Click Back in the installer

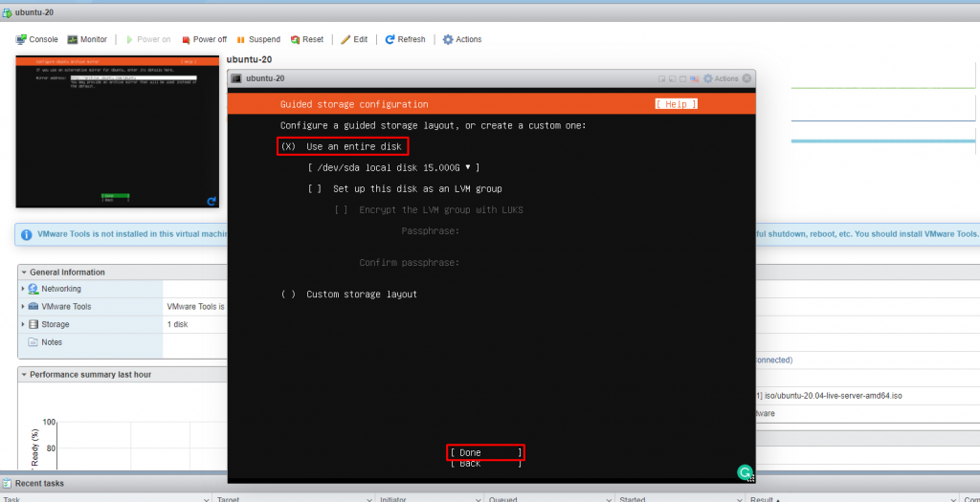485,464
